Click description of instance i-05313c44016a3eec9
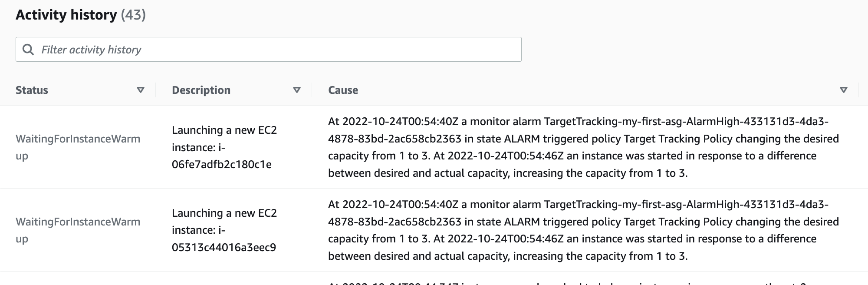 tap(224, 230)
